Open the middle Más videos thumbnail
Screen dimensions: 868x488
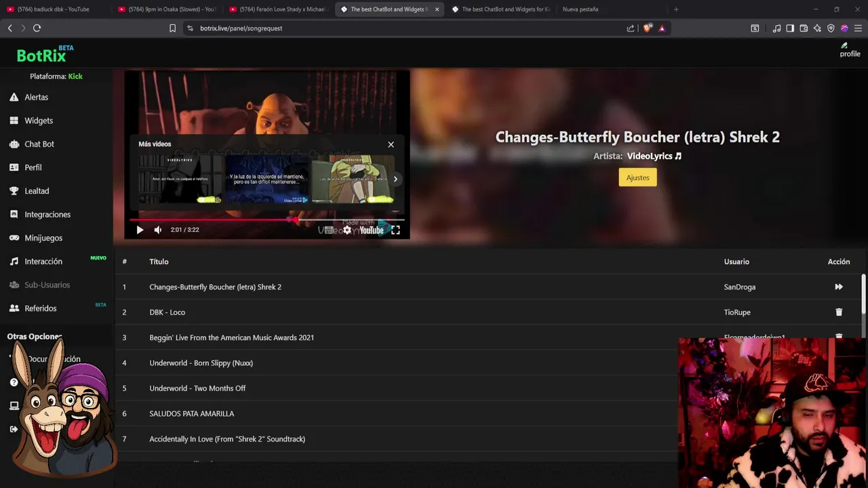point(267,179)
